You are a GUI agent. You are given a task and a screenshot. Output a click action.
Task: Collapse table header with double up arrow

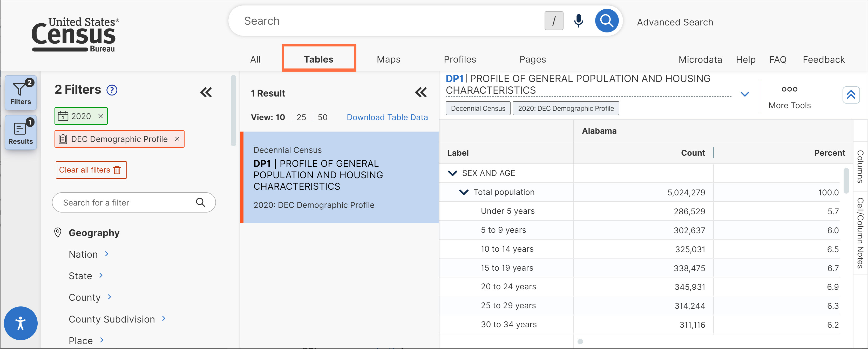pyautogui.click(x=851, y=95)
